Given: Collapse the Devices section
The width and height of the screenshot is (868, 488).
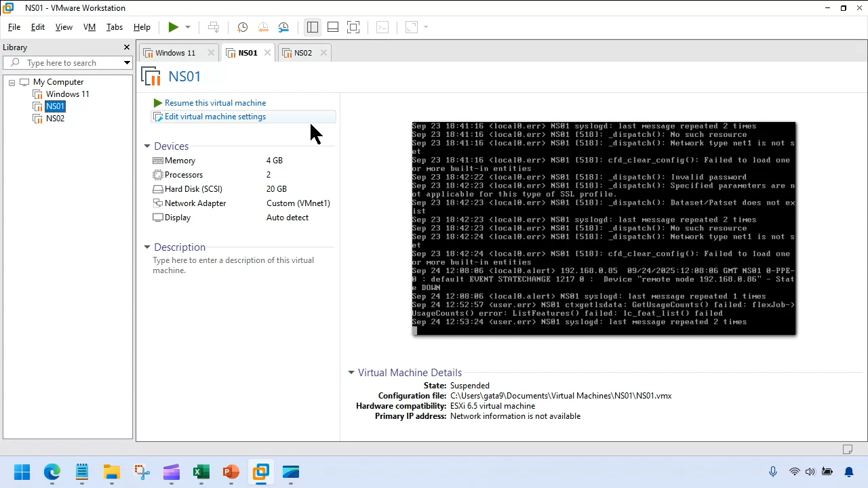Looking at the screenshot, I should click(147, 146).
